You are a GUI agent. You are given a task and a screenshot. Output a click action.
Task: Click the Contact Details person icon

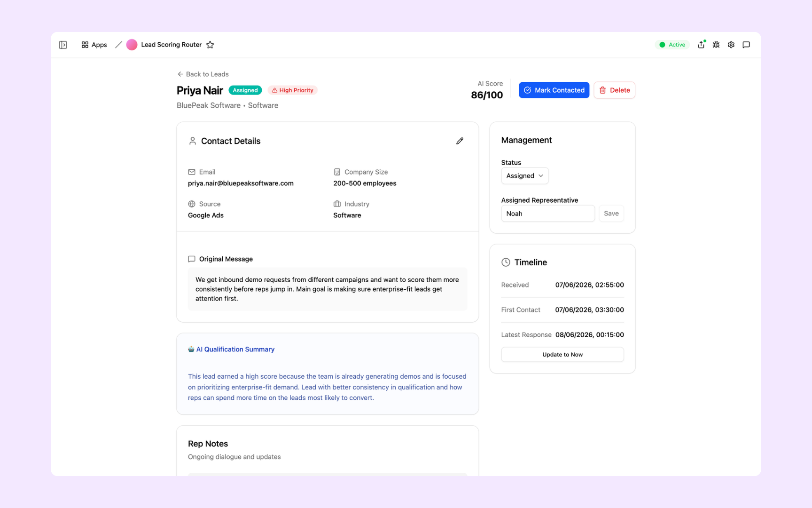click(x=192, y=141)
